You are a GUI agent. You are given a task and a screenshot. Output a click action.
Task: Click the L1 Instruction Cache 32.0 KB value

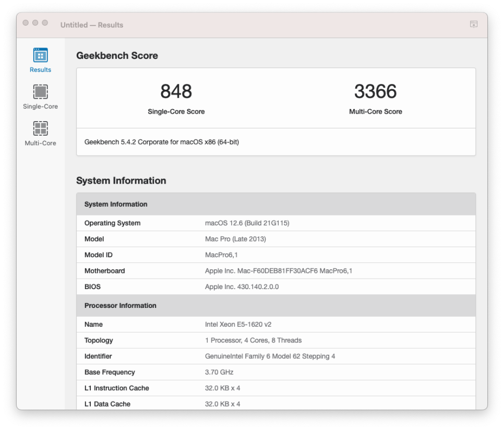(223, 388)
